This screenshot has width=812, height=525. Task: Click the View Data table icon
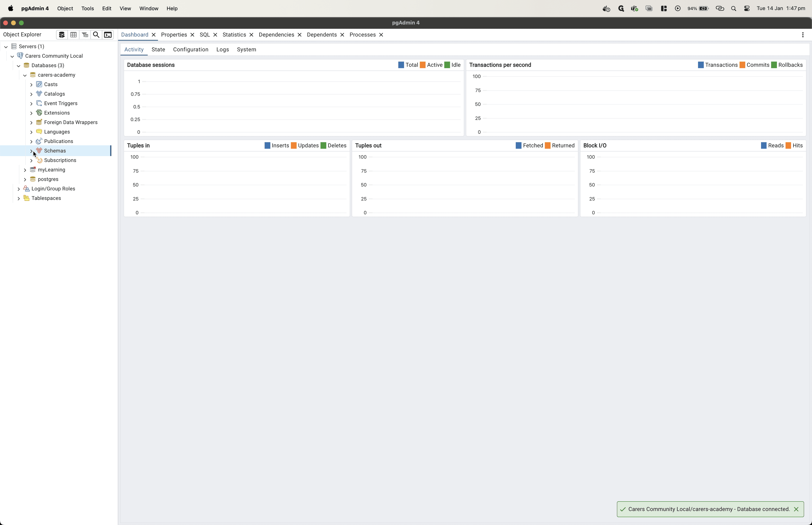(x=73, y=35)
